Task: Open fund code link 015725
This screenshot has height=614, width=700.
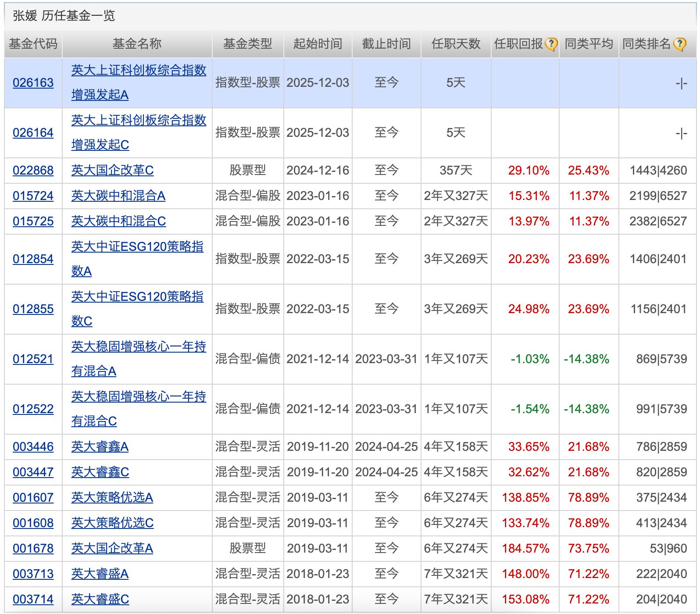Action: [33, 221]
